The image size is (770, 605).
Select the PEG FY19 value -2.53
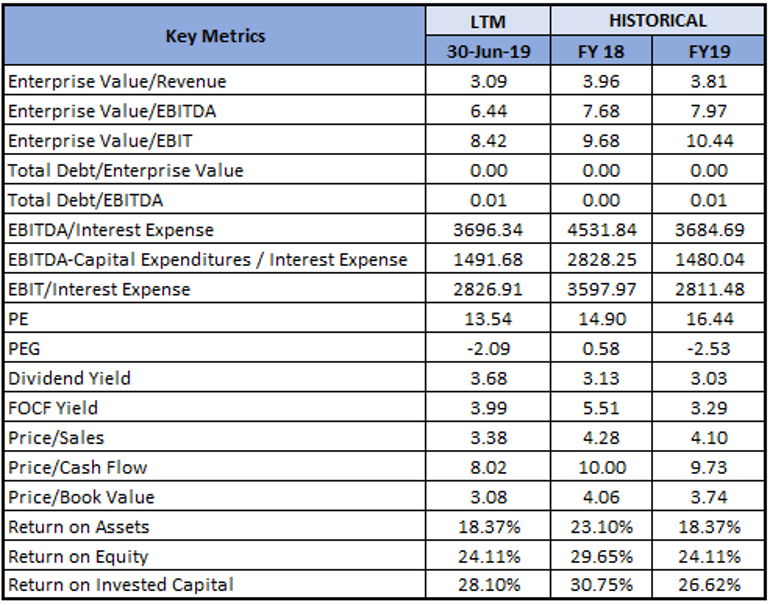709,348
